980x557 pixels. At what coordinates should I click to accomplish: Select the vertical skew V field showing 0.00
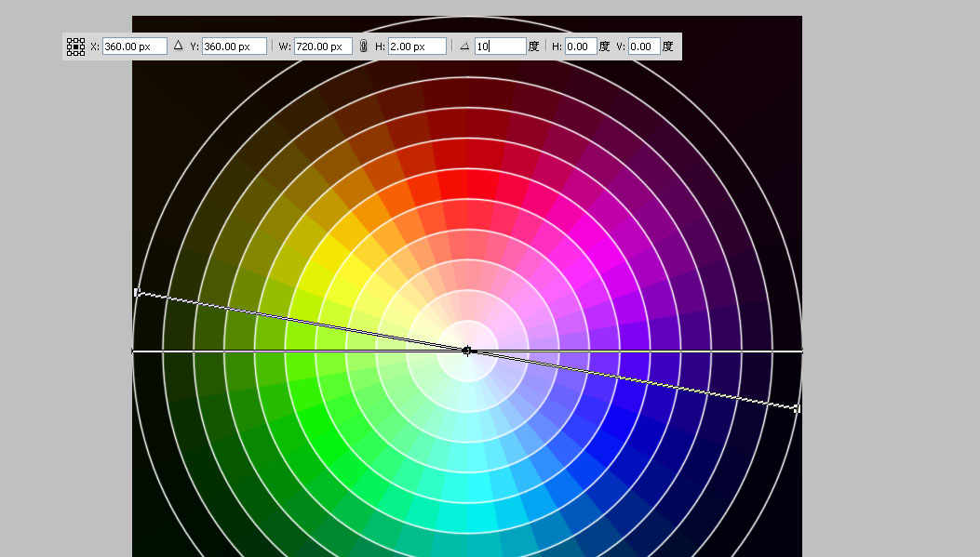(x=644, y=46)
